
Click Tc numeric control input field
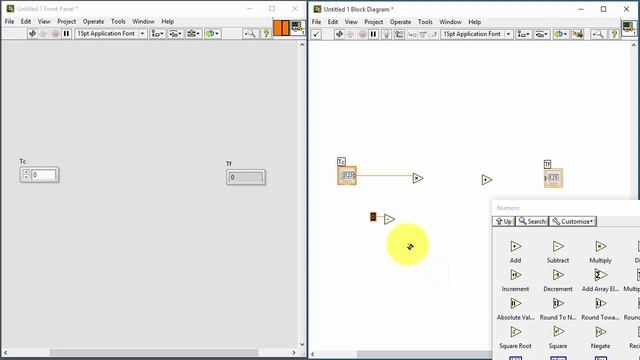43,175
